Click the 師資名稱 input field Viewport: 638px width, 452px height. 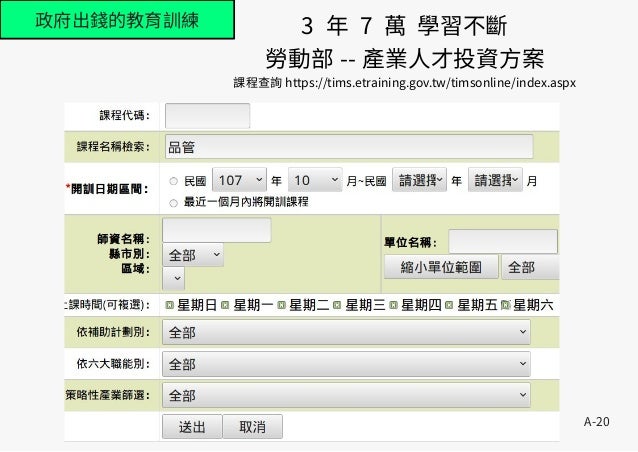coord(216,230)
